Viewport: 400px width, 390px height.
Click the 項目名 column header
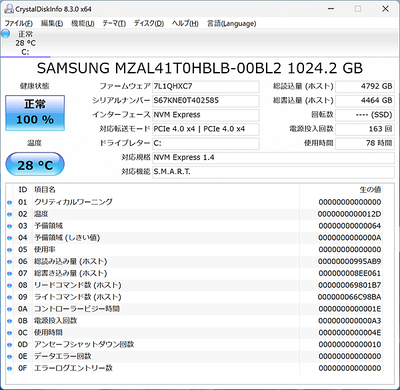click(x=166, y=190)
